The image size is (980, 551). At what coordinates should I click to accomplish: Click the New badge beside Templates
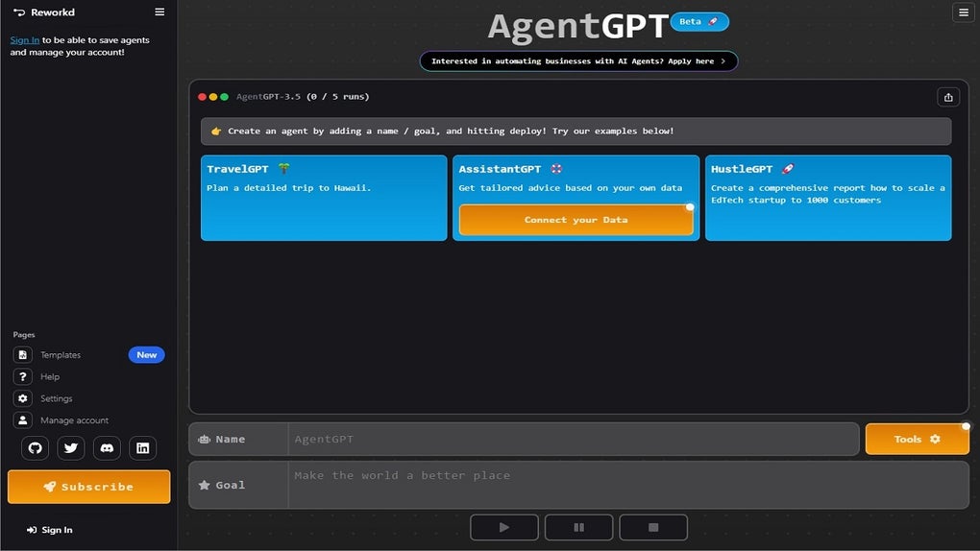tap(147, 355)
